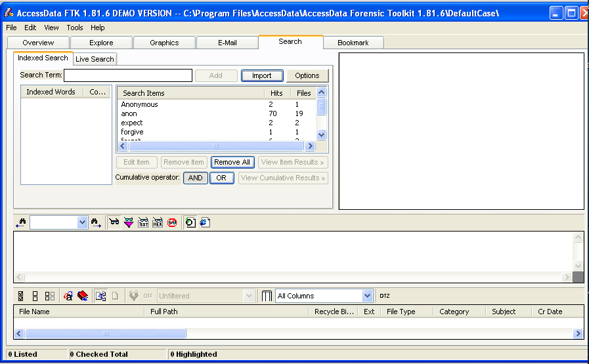Screen dimensions: 589x364
Task: Open the find text combo box dropdown
Action: [82, 222]
